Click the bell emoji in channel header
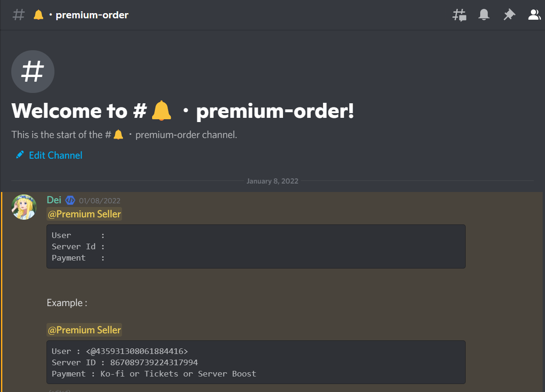 point(38,15)
